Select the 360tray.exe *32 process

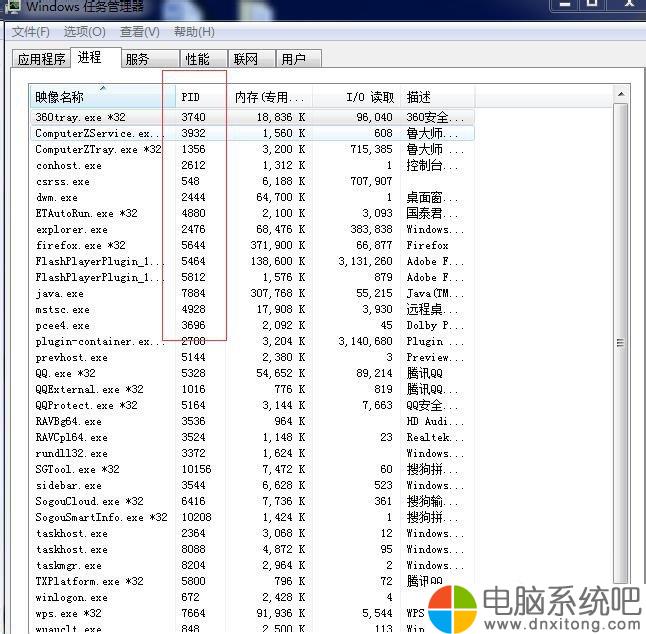(252, 117)
